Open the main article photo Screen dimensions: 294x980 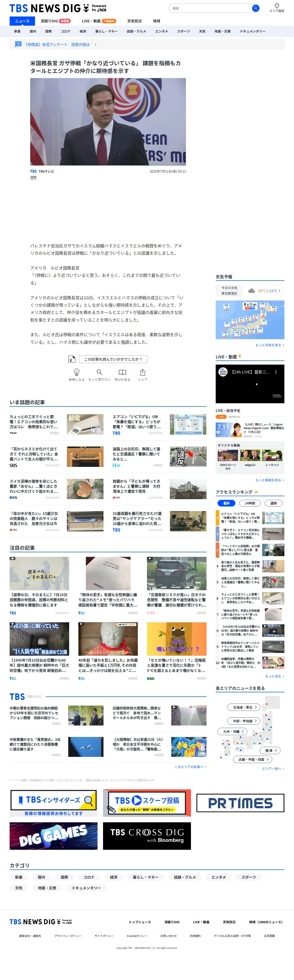(x=108, y=121)
